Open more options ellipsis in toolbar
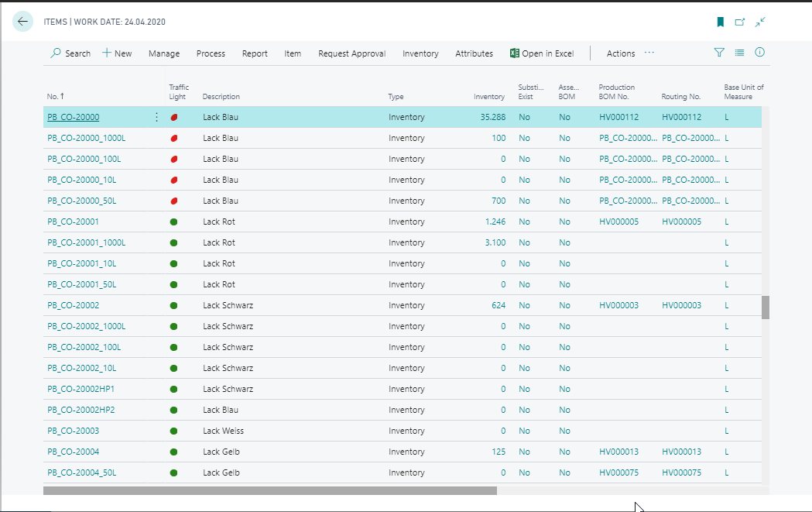 (649, 53)
